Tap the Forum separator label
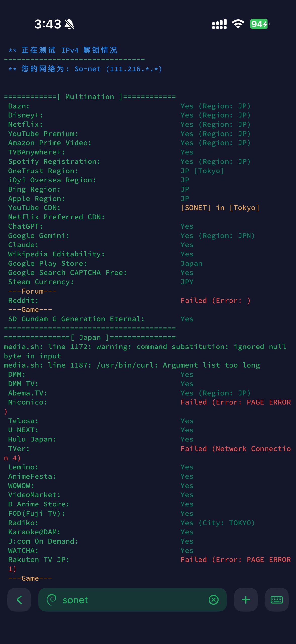This screenshot has width=296, height=644. click(32, 291)
